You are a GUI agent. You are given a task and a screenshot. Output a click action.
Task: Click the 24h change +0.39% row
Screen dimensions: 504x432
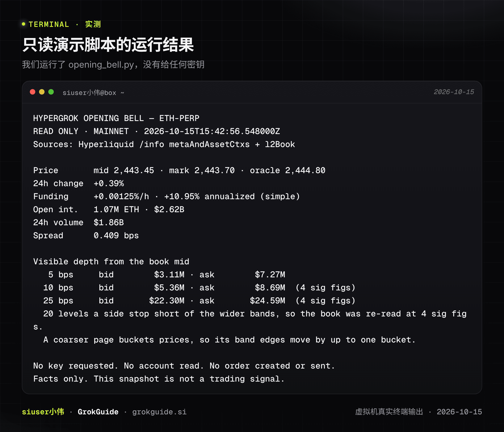pos(79,183)
